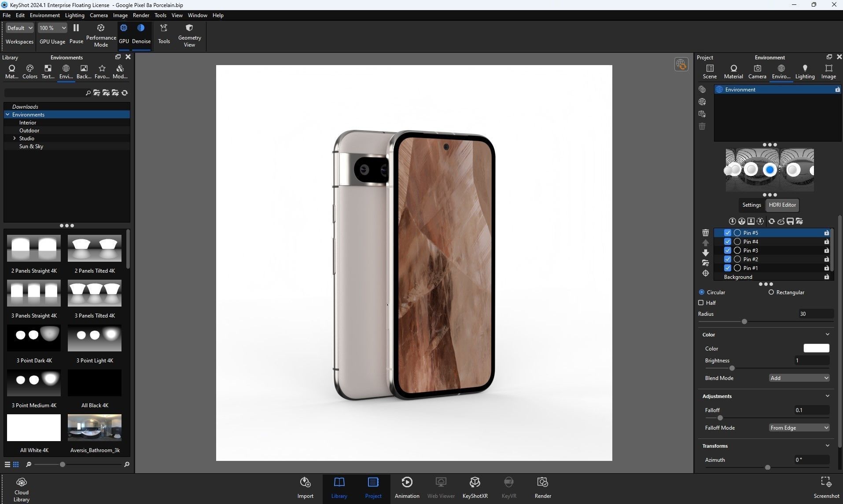Viewport: 843px width, 504px height.
Task: Toggle Denoise on or off
Action: point(141,34)
